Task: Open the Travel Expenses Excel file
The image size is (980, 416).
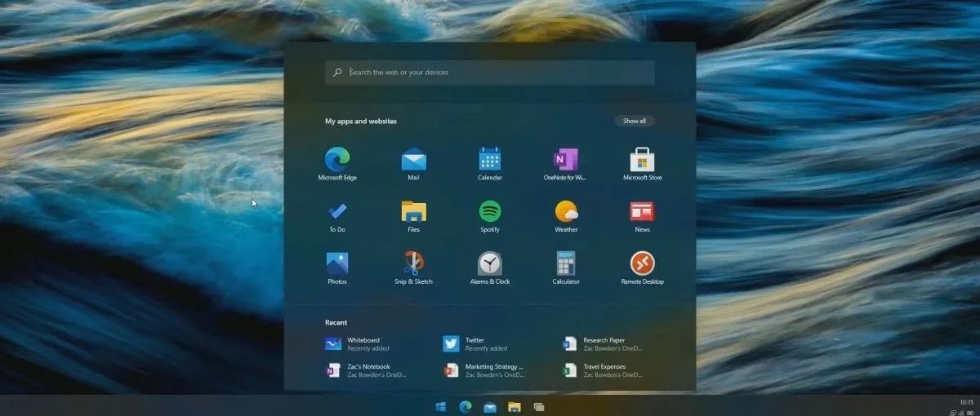Action: [604, 370]
